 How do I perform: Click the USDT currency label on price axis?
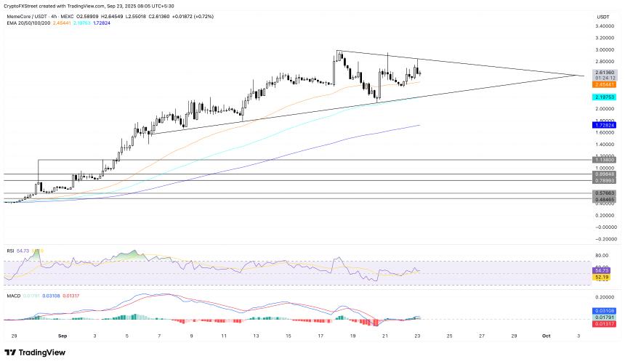pos(603,16)
